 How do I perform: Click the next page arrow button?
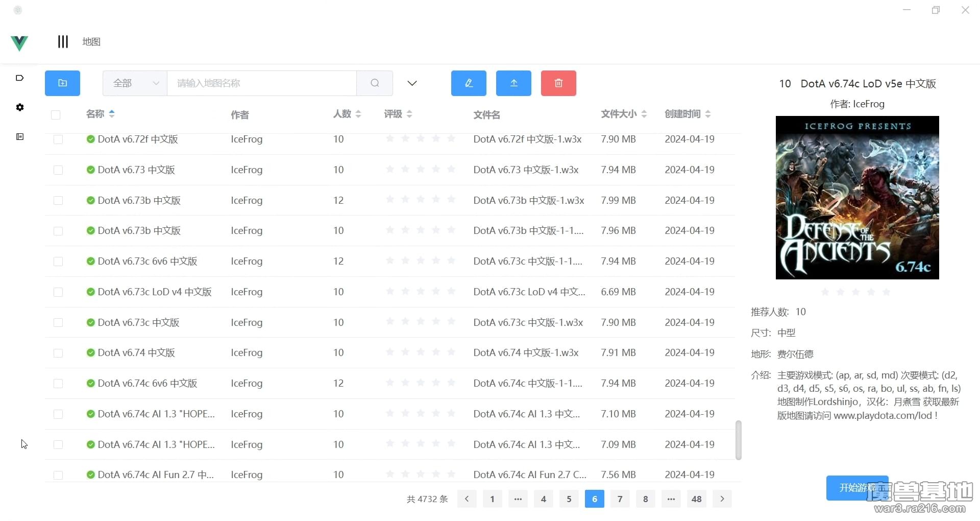[722, 499]
